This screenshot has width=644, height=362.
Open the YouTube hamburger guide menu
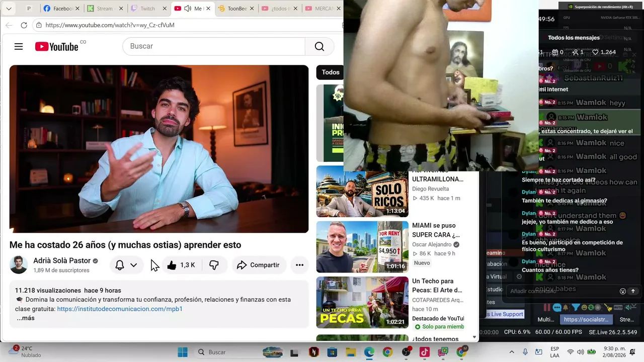pyautogui.click(x=19, y=47)
